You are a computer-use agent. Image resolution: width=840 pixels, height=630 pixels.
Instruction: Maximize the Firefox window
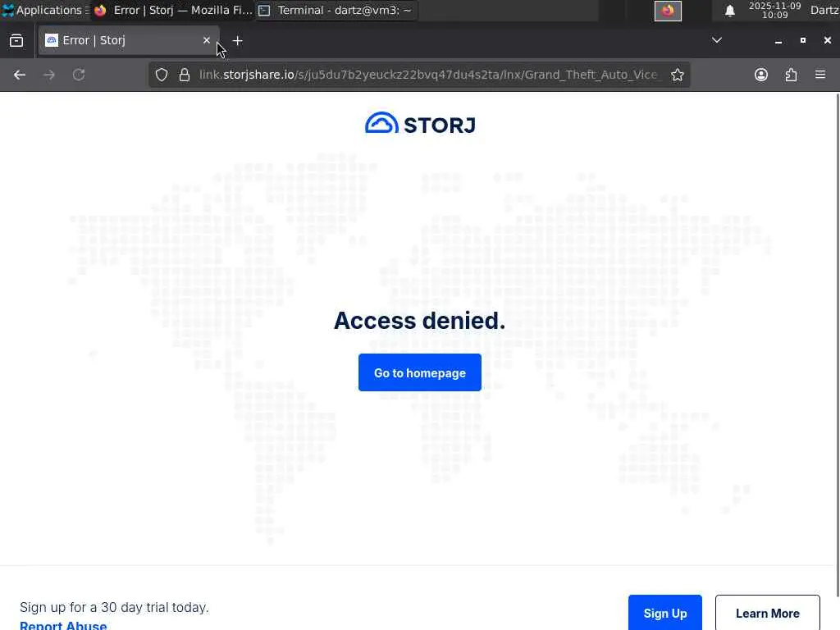(x=803, y=40)
